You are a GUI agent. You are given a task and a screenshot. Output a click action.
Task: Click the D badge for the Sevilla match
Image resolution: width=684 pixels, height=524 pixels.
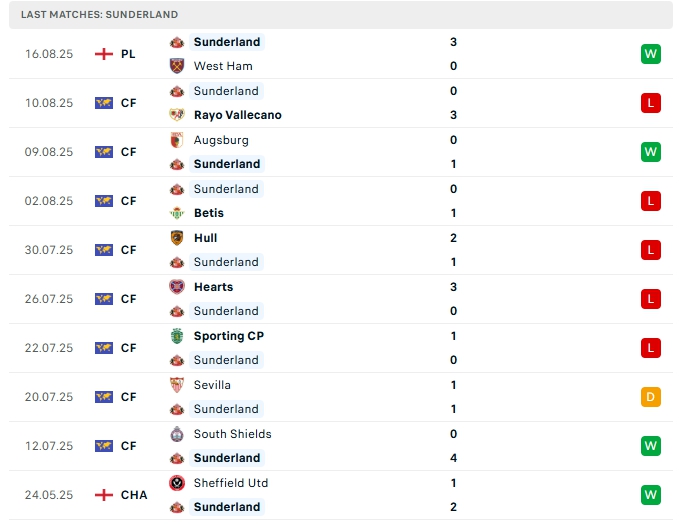651,397
